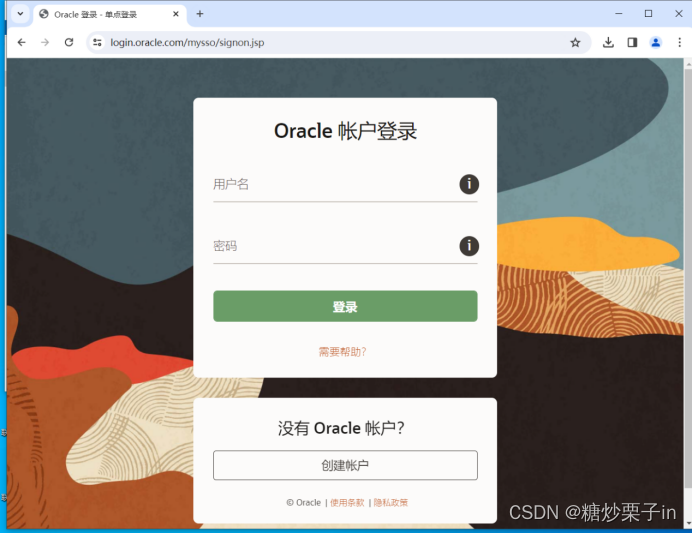Select the Oracle 登录 - 单点登录 tab

109,15
